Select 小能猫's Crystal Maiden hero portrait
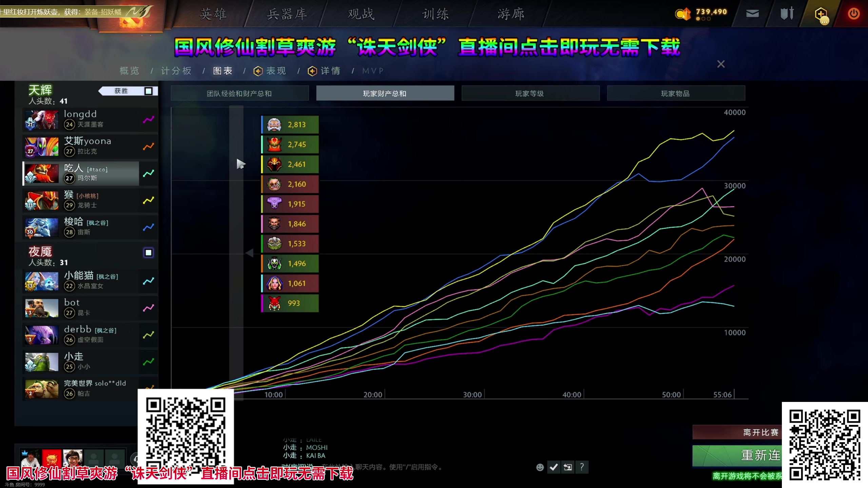 pyautogui.click(x=42, y=281)
